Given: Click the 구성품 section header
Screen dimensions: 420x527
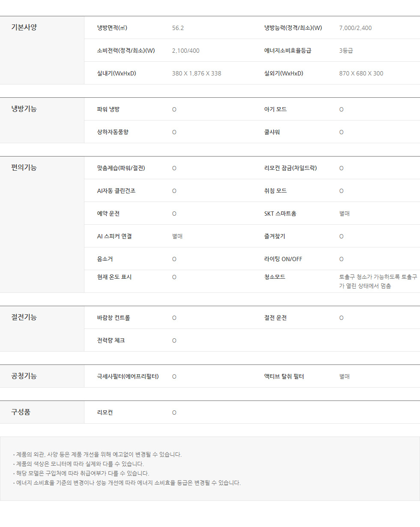Looking at the screenshot, I should point(21,412).
